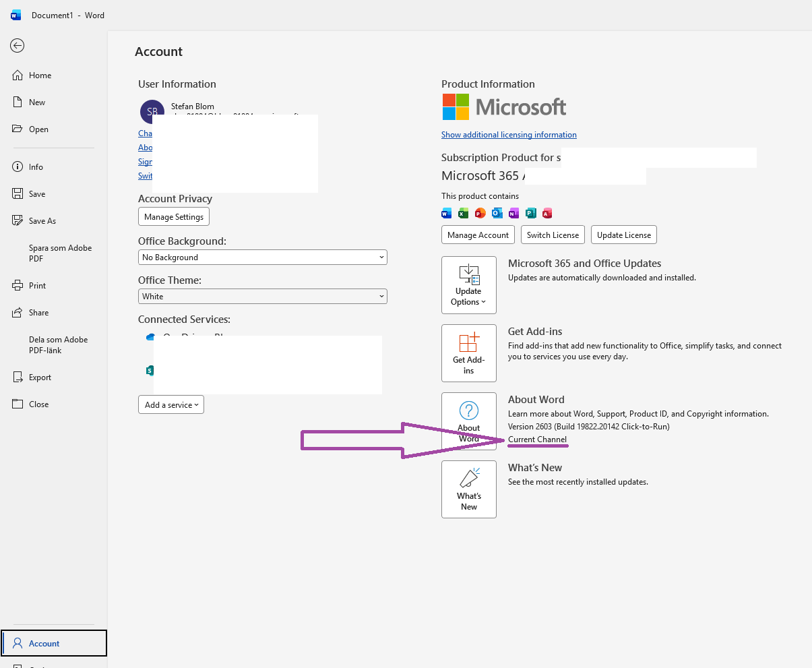
Task: Click the Close folder icon in sidebar
Action: [18, 404]
